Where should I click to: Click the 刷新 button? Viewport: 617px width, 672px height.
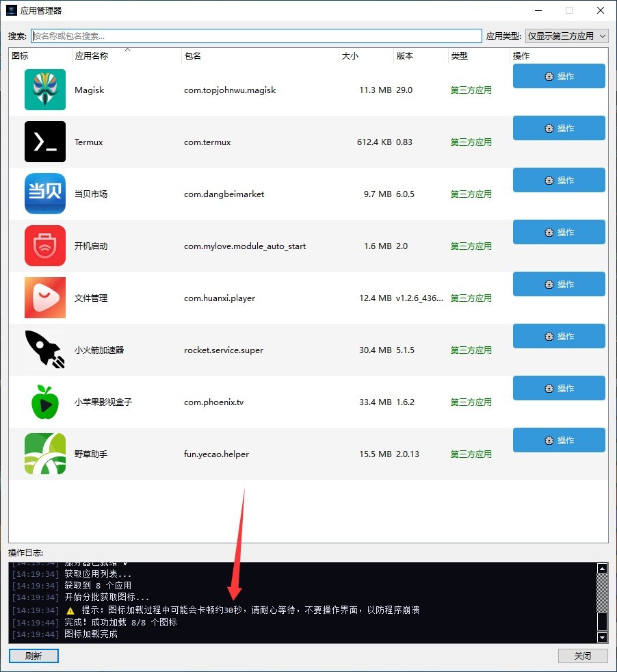(x=34, y=656)
